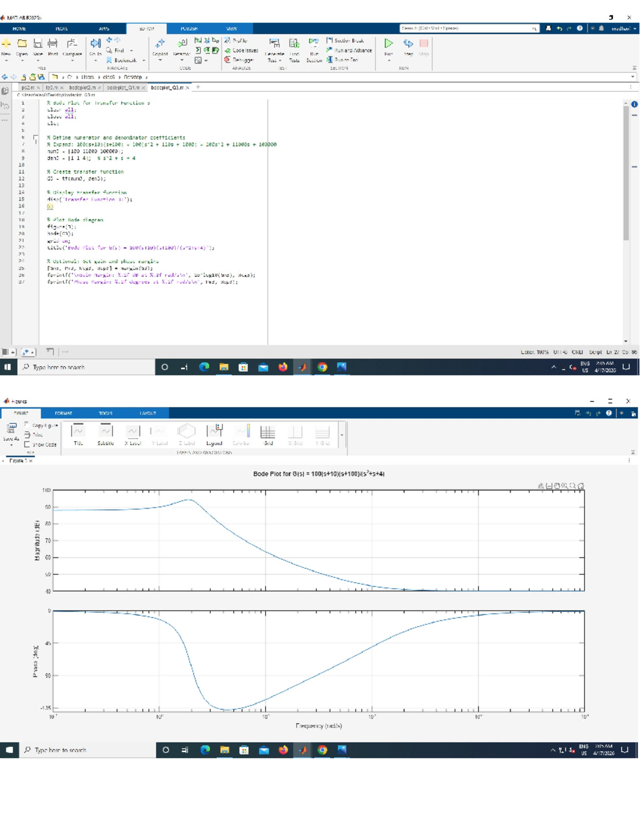Open the dropdown arrow under Save As in Figures
644x834 pixels.
(11, 445)
